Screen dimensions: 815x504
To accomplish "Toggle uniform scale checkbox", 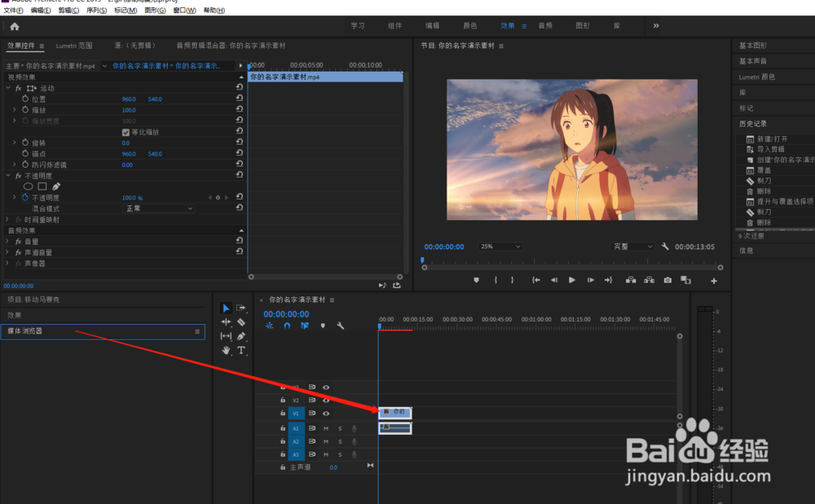I will tap(126, 133).
